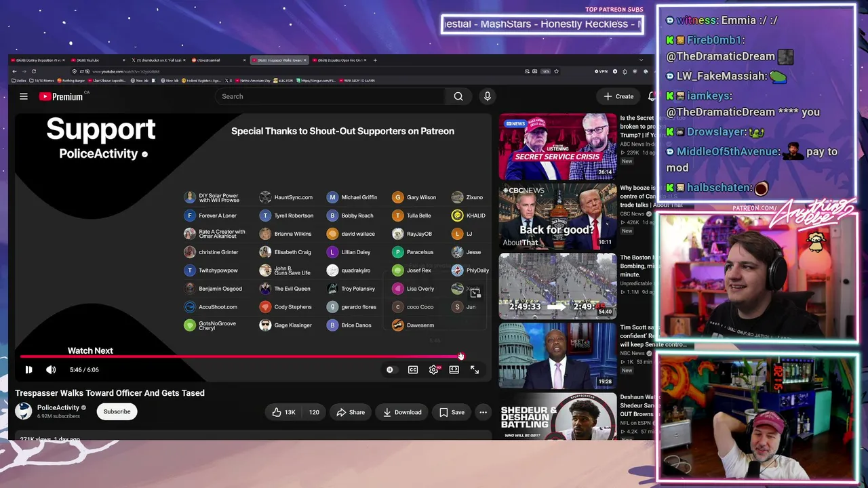Open the WAR SLOP TO LEARN bookmark

pos(357,81)
